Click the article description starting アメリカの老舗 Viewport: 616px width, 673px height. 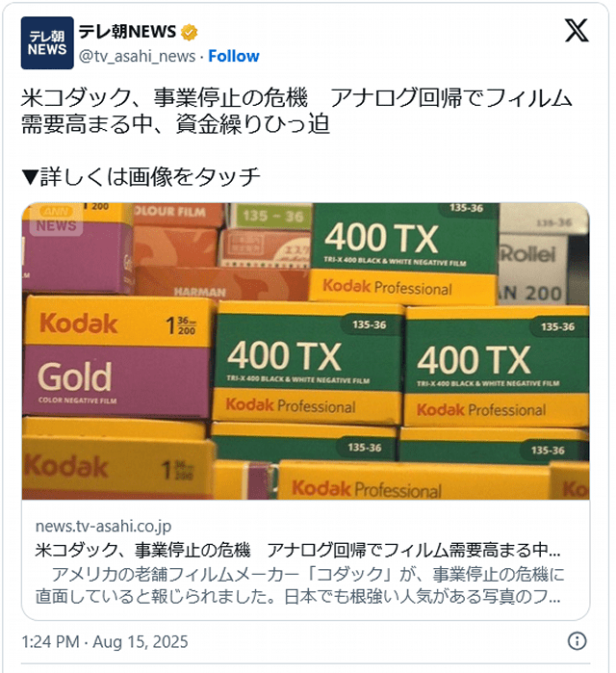coord(298,585)
